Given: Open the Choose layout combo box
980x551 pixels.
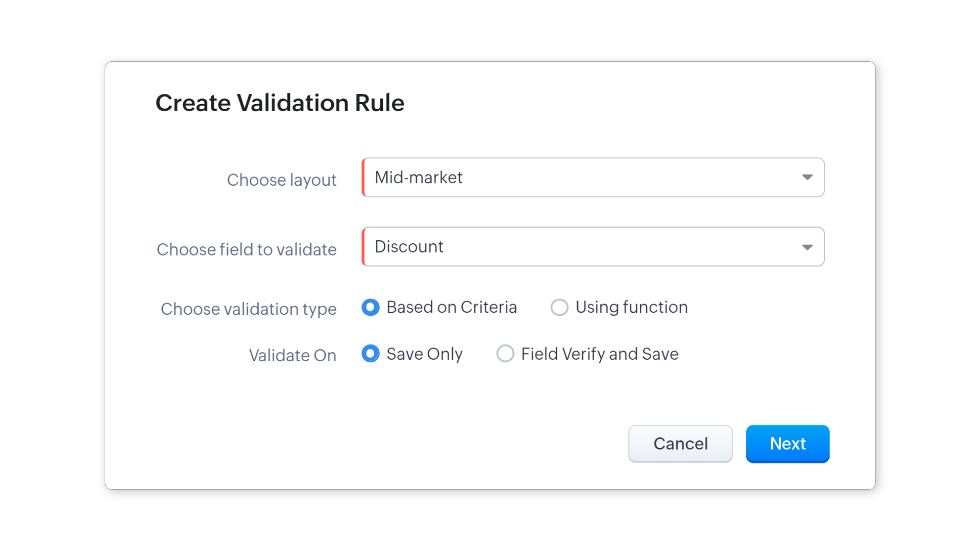Looking at the screenshot, I should coord(592,178).
